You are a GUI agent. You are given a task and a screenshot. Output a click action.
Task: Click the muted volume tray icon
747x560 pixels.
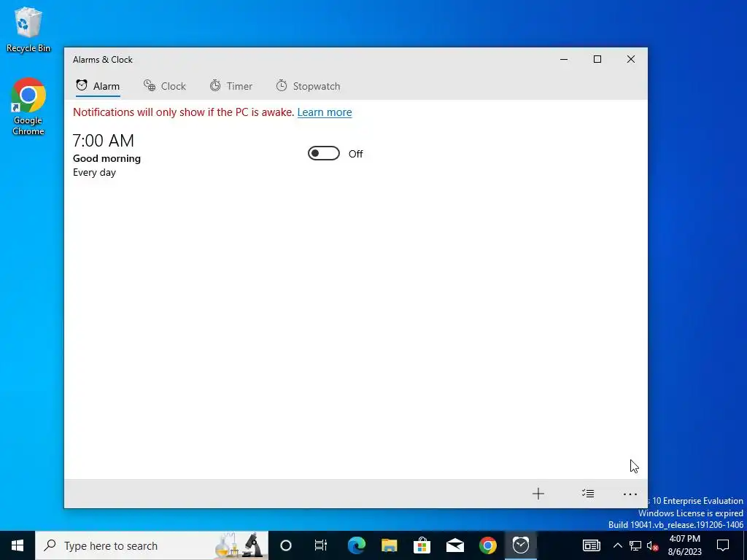point(653,545)
